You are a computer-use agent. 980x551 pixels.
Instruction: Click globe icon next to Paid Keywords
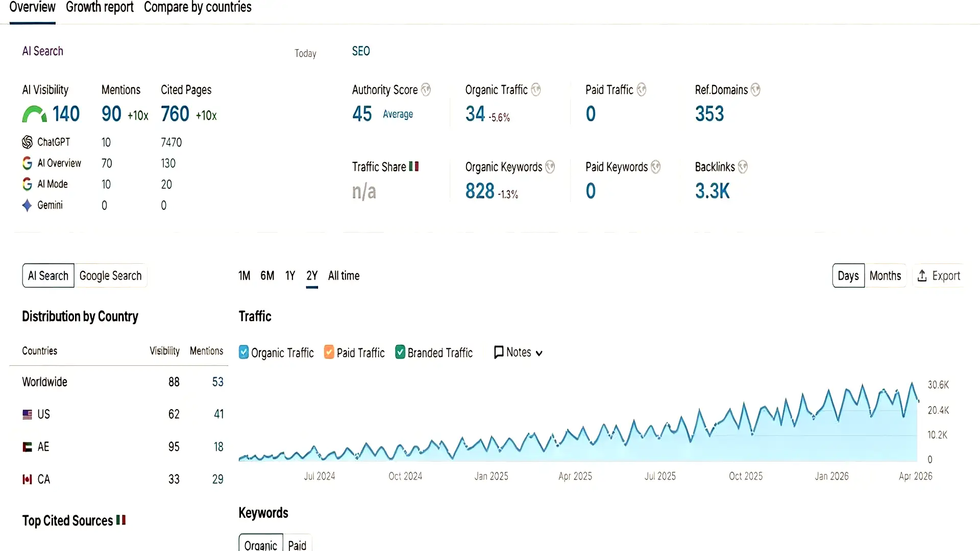pyautogui.click(x=655, y=167)
